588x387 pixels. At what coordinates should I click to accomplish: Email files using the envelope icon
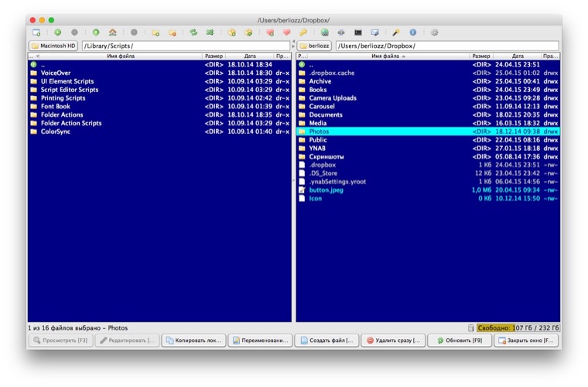click(x=374, y=33)
